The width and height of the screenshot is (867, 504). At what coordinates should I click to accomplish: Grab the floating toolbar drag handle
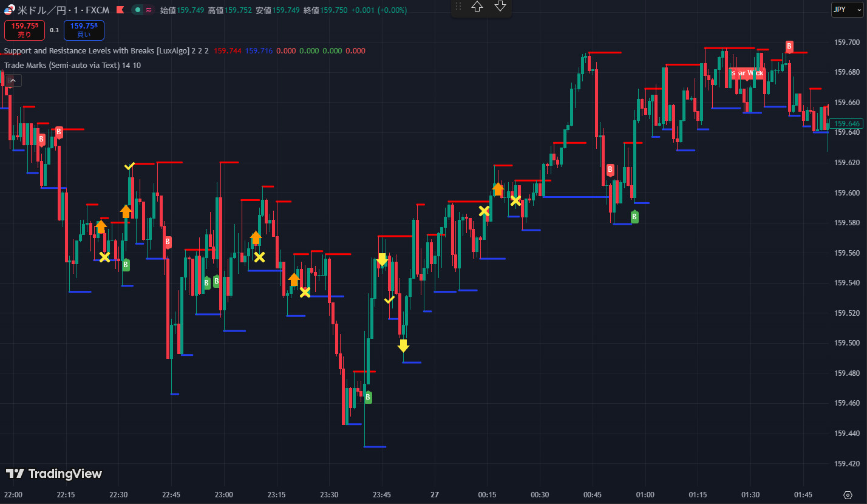tap(458, 7)
